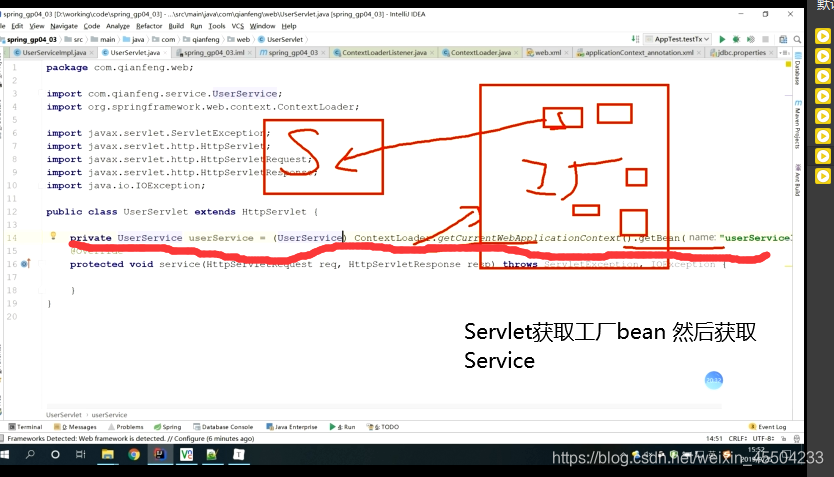The width and height of the screenshot is (834, 477).
Task: Open the Build menu
Action: 176,26
